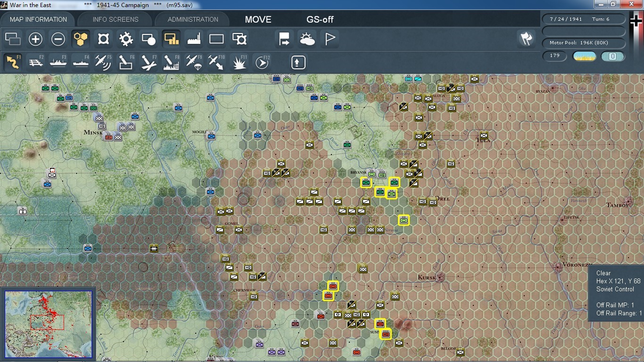Select the F2 rail movement mode icon
The height and width of the screenshot is (362, 644).
click(35, 62)
